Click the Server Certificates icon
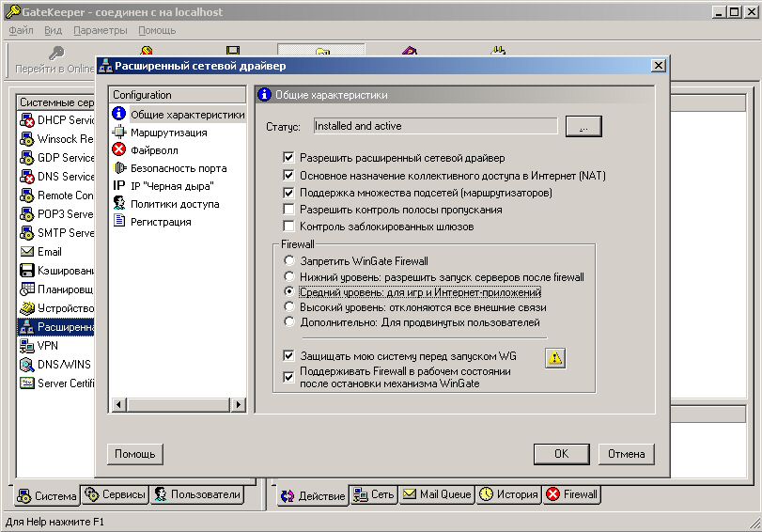This screenshot has width=762, height=532. 27,383
